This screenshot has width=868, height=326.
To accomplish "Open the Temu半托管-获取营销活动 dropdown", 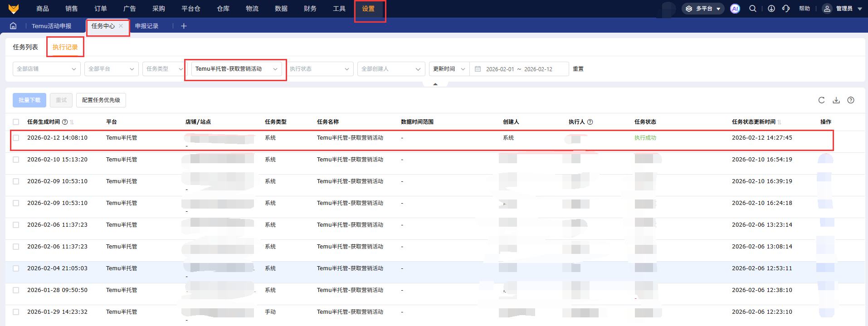I will [236, 69].
